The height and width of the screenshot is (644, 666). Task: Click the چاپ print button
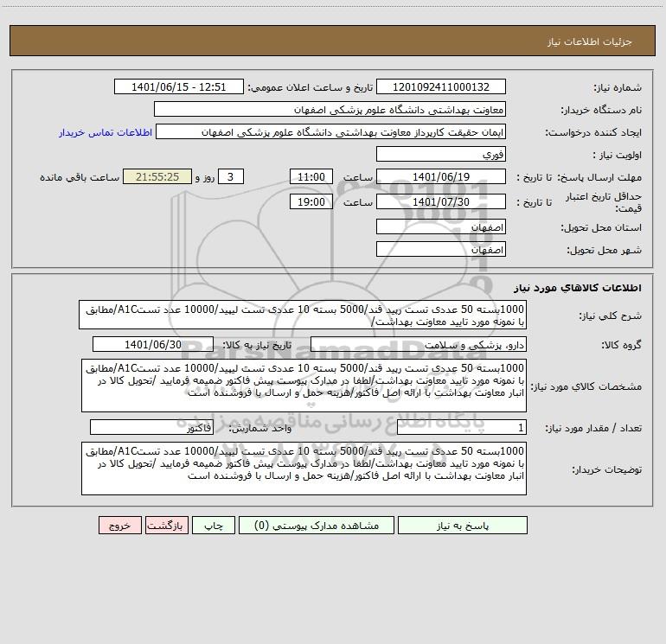(214, 526)
